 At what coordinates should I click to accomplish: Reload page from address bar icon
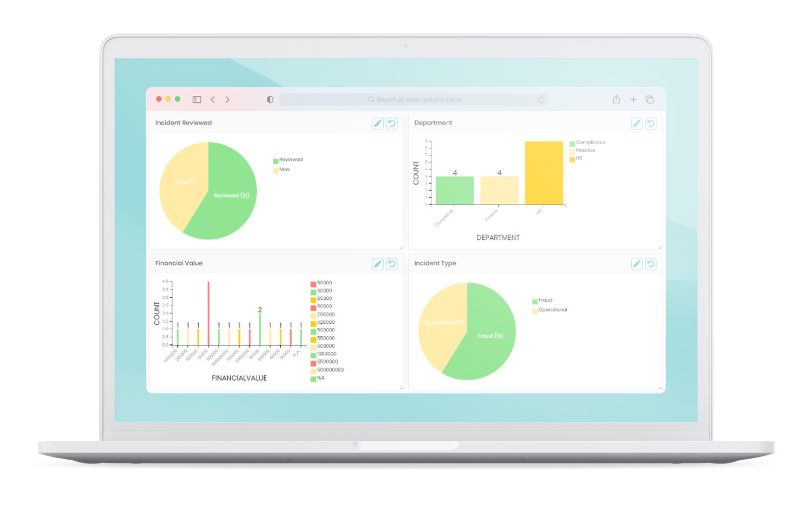541,99
